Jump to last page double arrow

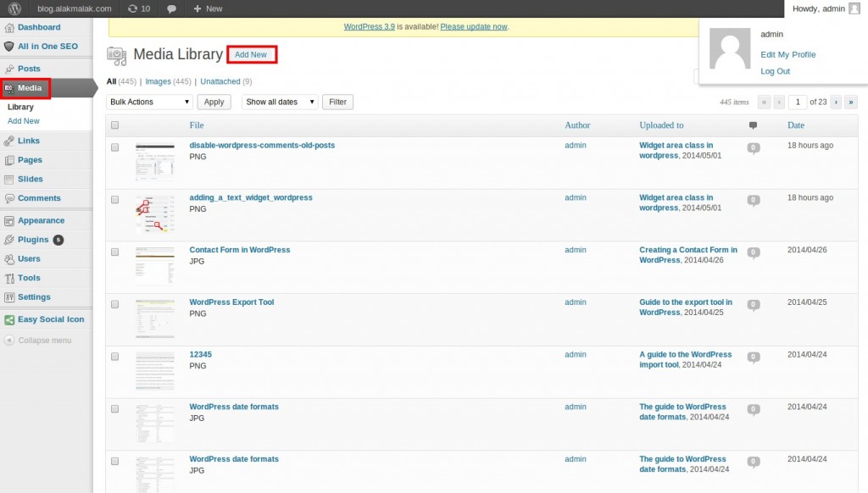[x=851, y=102]
